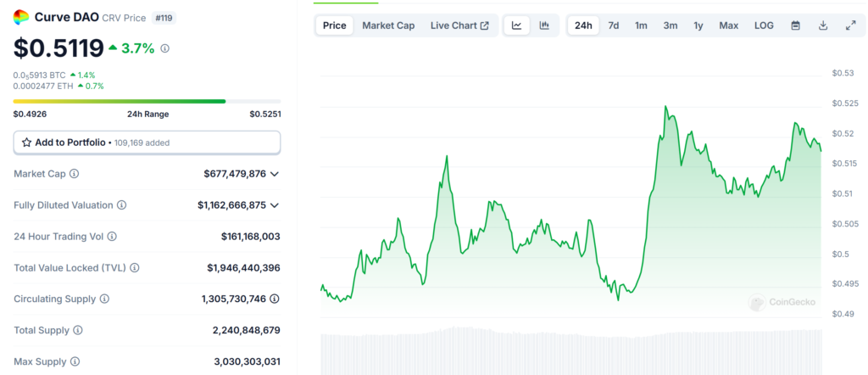Switch to candlestick chart icon

[544, 25]
